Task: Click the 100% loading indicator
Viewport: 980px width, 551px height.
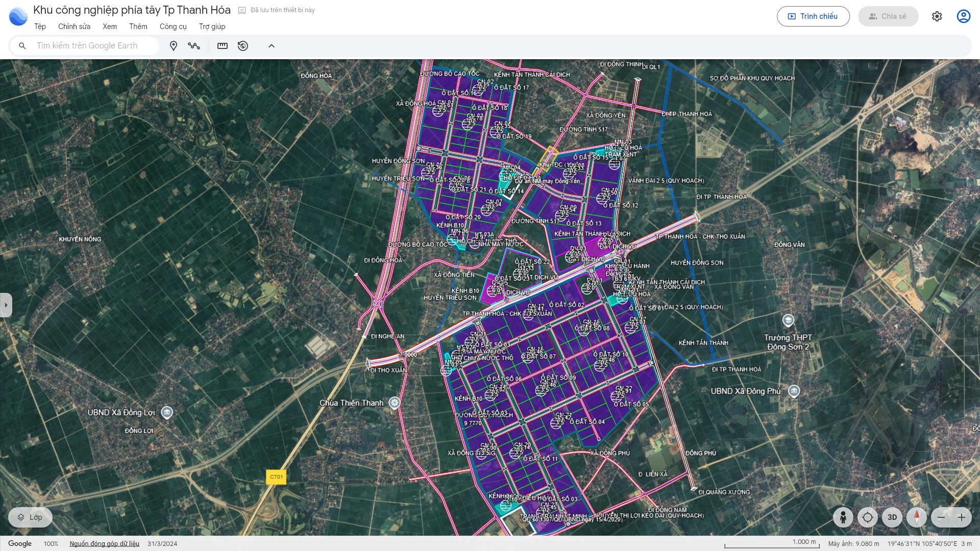Action: [51, 544]
